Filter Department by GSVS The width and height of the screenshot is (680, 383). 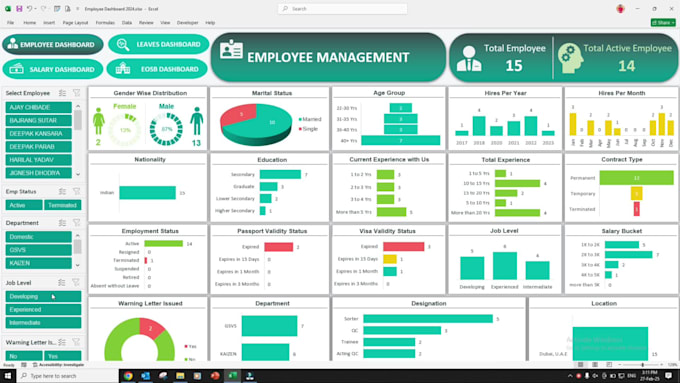click(39, 250)
